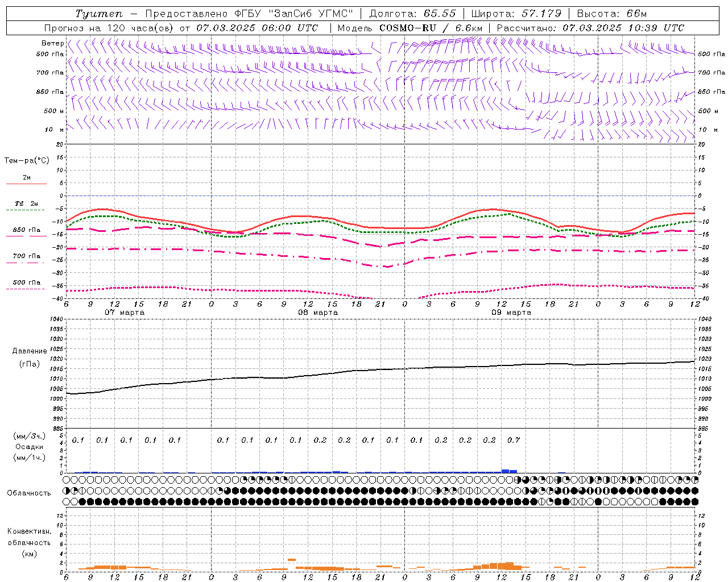The width and height of the screenshot is (728, 582).
Task: Click the '500 м' wind level label on left
Action: 54,111
